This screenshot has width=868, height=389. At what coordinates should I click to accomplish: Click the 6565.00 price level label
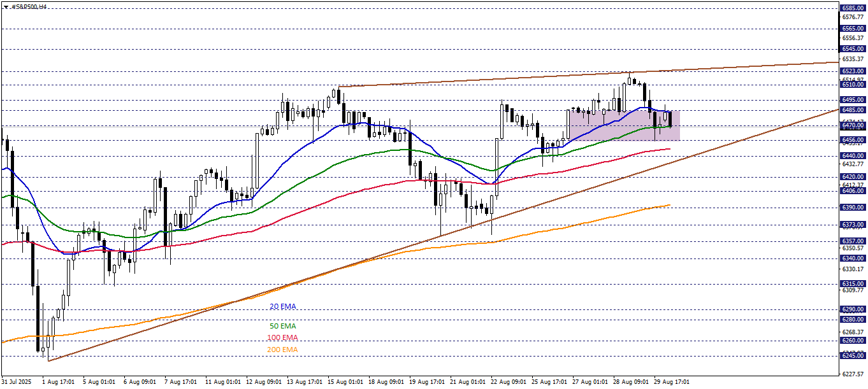coord(853,29)
